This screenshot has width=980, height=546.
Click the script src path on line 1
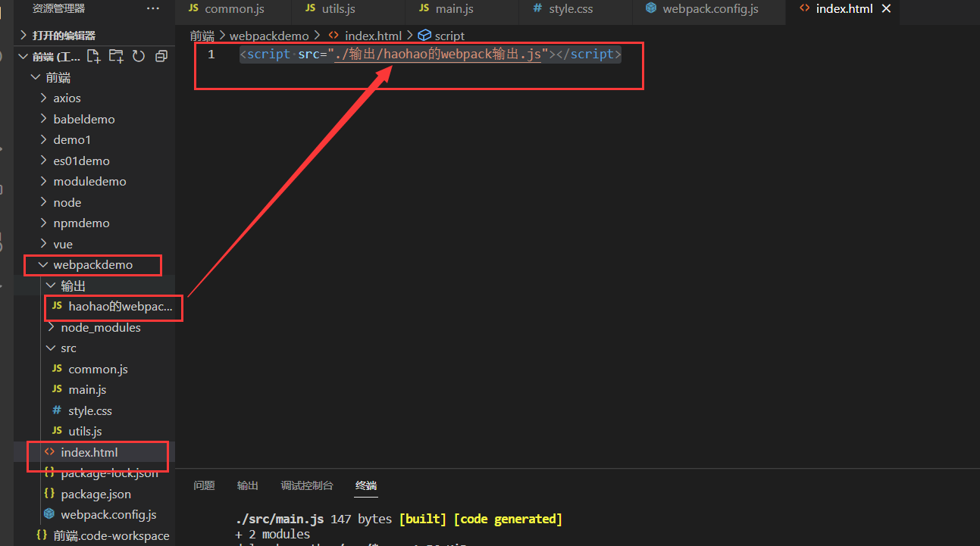pyautogui.click(x=438, y=55)
